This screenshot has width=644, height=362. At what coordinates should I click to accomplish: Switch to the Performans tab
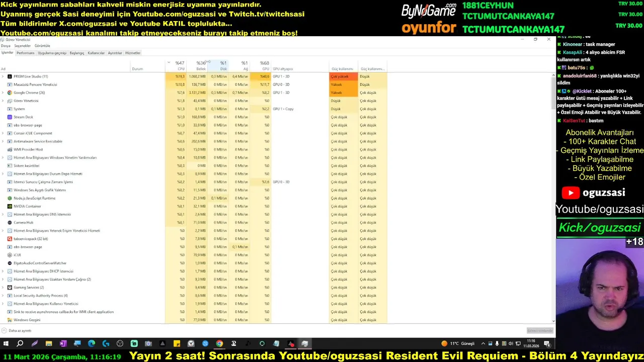(x=25, y=53)
